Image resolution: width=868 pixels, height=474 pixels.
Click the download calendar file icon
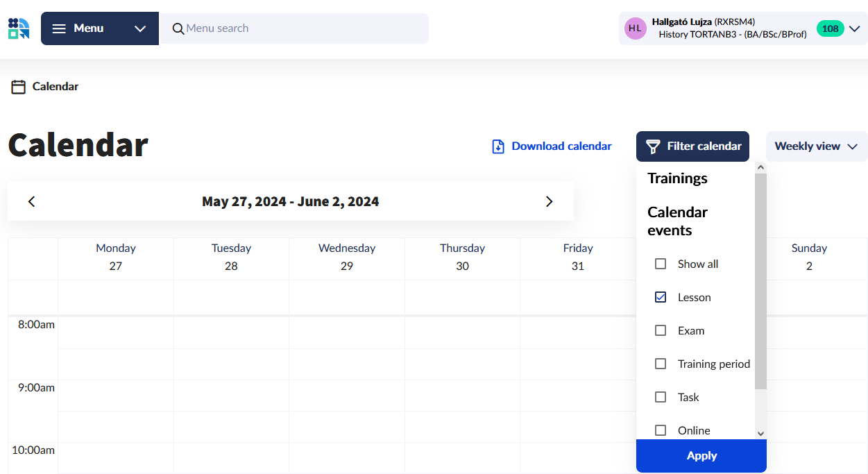[497, 146]
